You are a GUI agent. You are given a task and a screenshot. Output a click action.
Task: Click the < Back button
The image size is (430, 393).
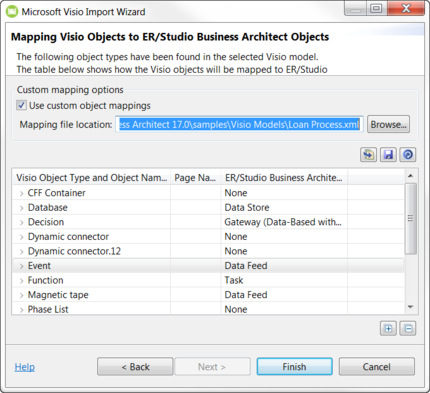135,367
